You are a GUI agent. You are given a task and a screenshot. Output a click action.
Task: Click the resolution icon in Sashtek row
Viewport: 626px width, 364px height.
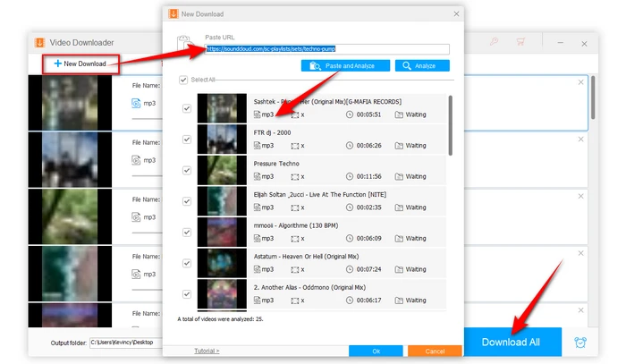click(294, 115)
